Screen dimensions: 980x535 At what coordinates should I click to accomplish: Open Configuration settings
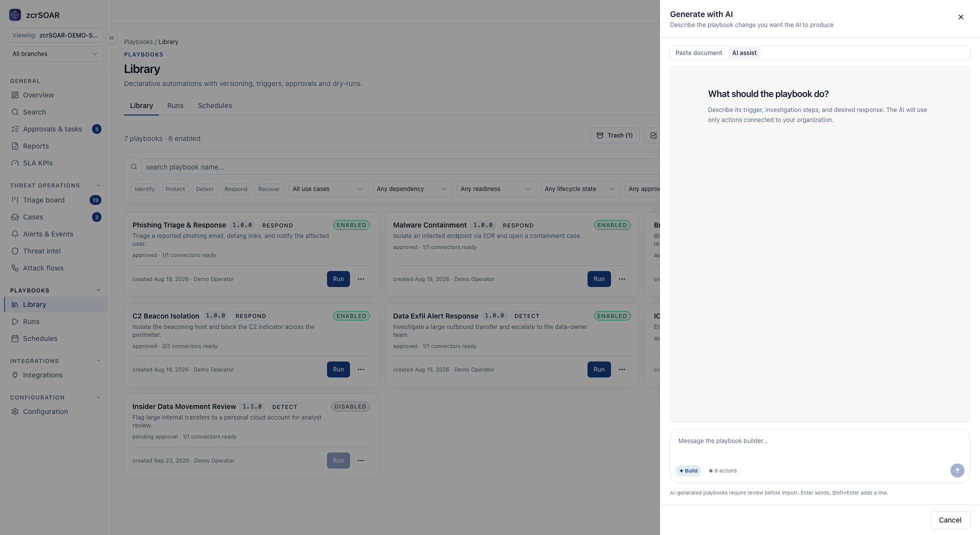(55, 411)
